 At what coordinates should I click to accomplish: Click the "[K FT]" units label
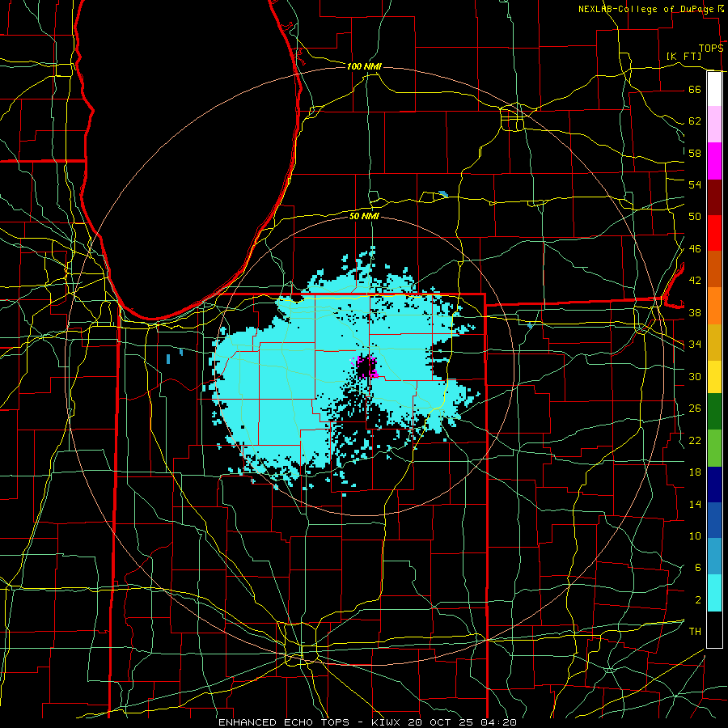point(684,56)
